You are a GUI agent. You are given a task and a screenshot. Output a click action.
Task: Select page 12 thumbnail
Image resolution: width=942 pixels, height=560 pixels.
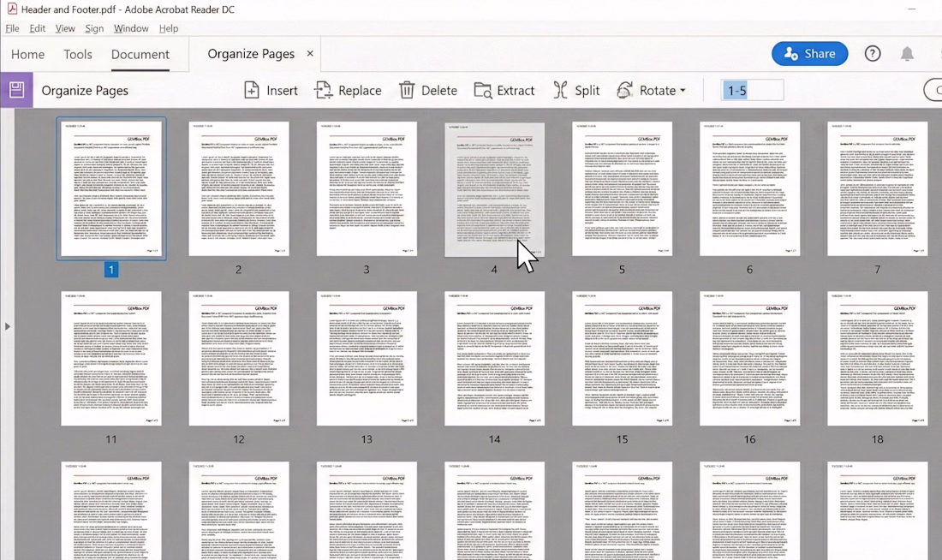point(239,359)
